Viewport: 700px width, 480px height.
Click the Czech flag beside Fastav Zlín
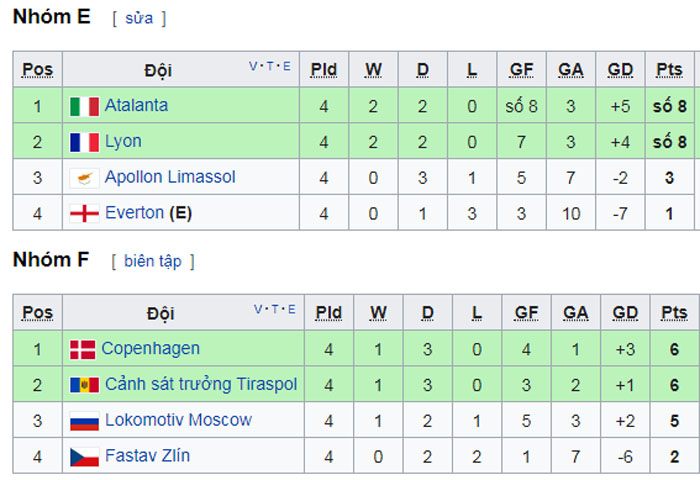pyautogui.click(x=84, y=457)
